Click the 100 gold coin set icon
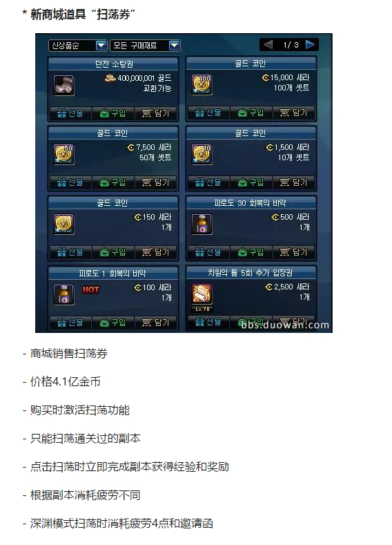This screenshot has width=392, height=545. click(202, 84)
